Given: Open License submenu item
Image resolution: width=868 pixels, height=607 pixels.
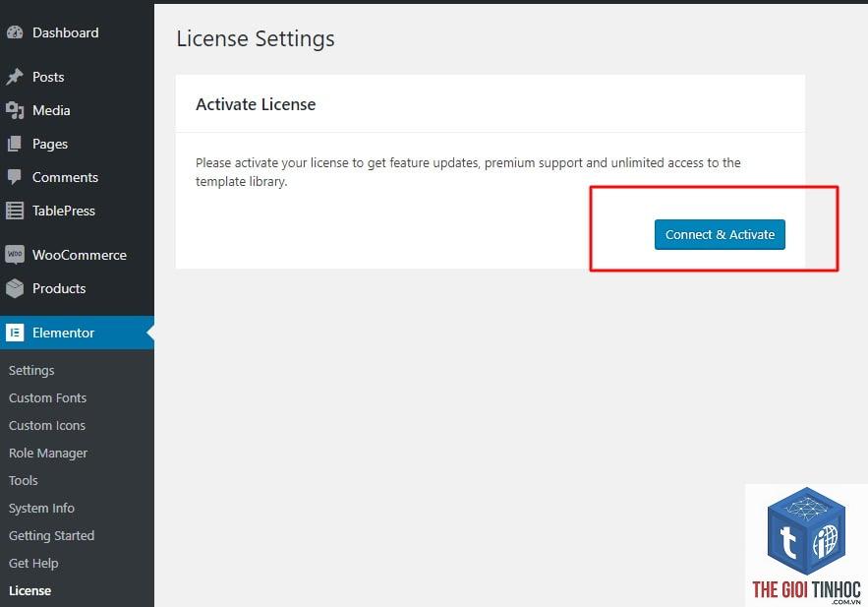Looking at the screenshot, I should (x=29, y=591).
